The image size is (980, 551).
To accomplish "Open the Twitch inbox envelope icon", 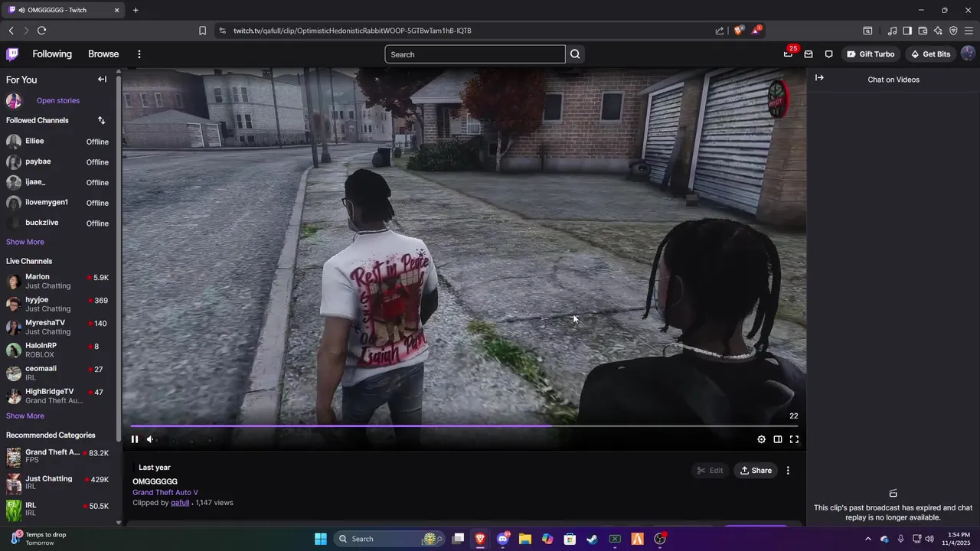I will point(808,54).
